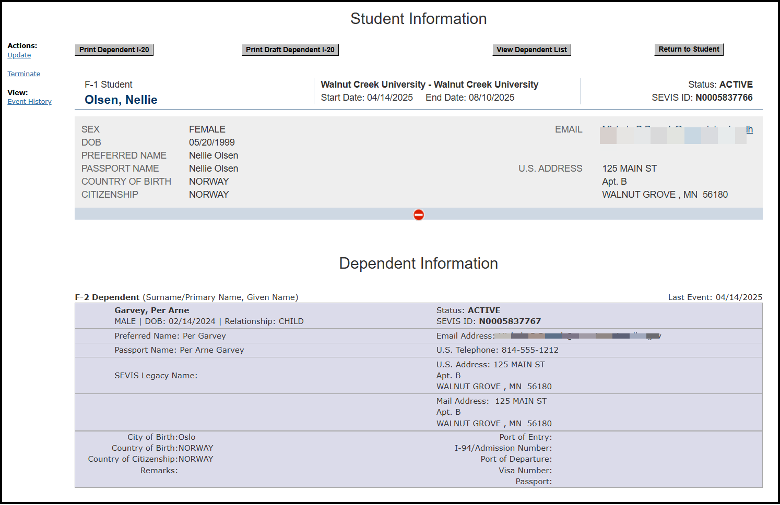This screenshot has width=780, height=505.
Task: Click the End Date 08/10/2025 text
Action: coord(470,98)
